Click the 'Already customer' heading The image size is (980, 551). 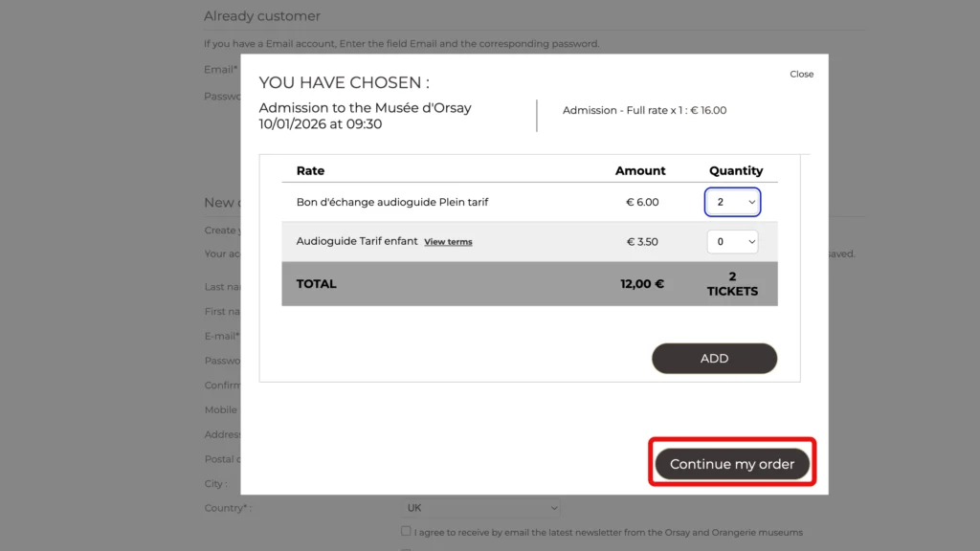click(262, 16)
